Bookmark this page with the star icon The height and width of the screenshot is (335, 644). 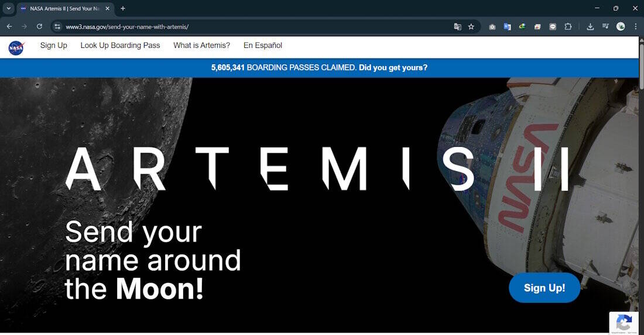click(471, 27)
